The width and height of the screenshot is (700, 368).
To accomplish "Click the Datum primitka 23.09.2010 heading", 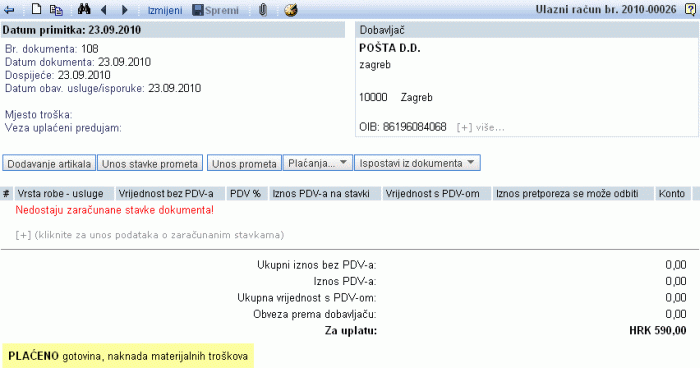I will [71, 30].
